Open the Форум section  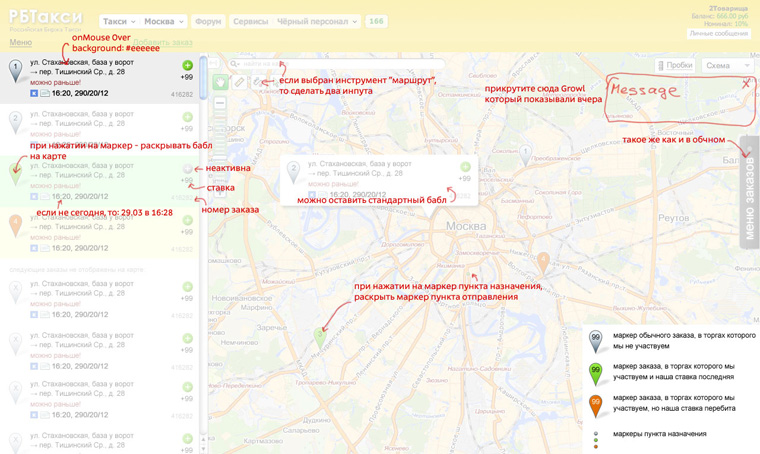click(208, 21)
